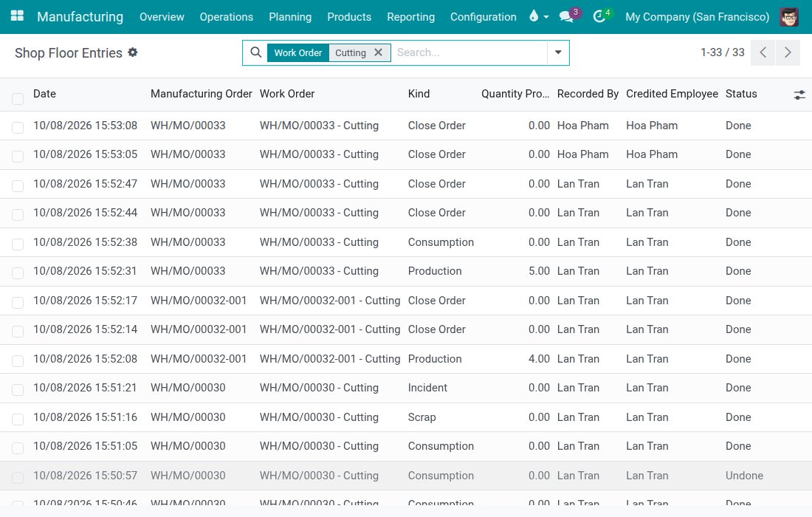The width and height of the screenshot is (812, 517).
Task: Open the apps grid home menu
Action: tap(17, 16)
